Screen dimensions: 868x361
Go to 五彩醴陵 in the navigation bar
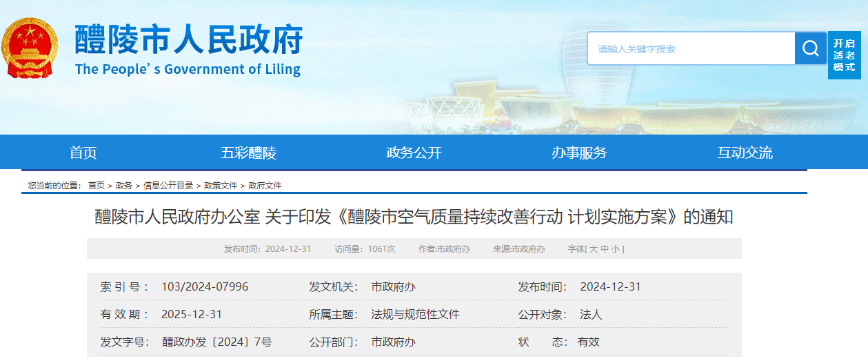pyautogui.click(x=248, y=153)
